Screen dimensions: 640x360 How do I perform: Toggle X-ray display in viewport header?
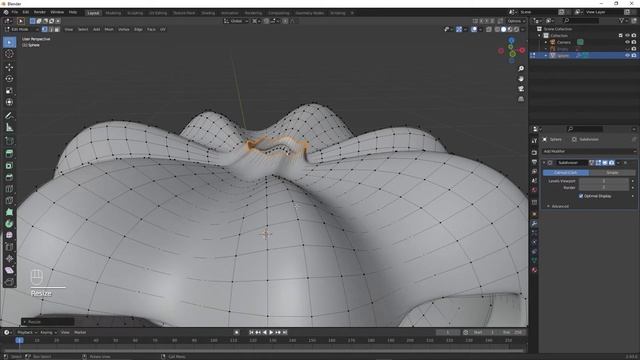489,29
